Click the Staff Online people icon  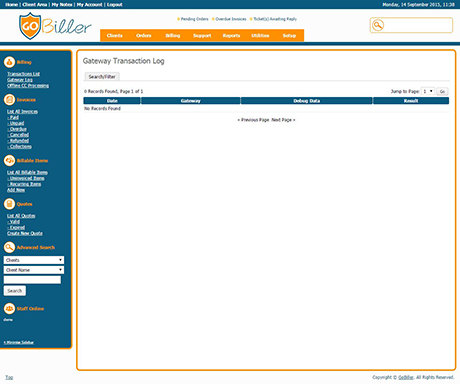tap(9, 309)
